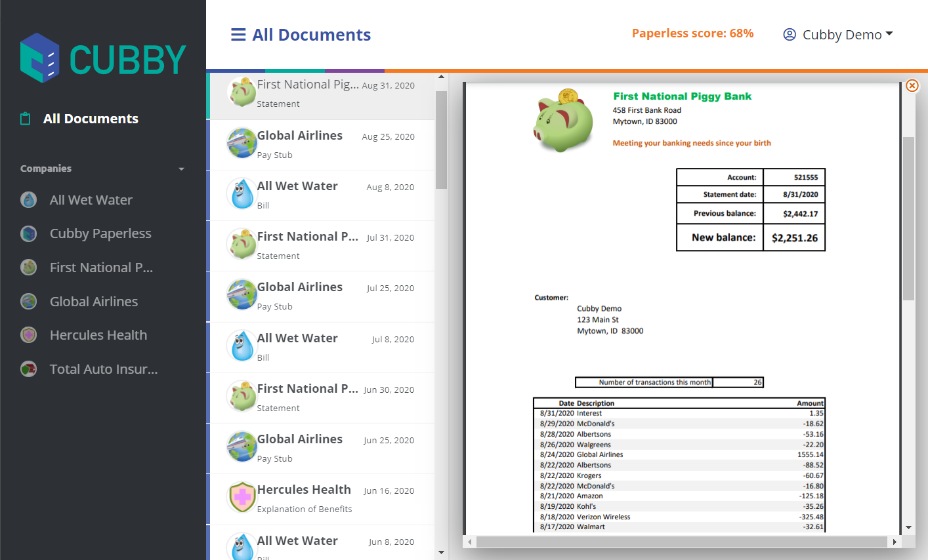Screen dimensions: 928x560
Task: Click the Hercules Health sidebar icon
Action: (x=28, y=335)
